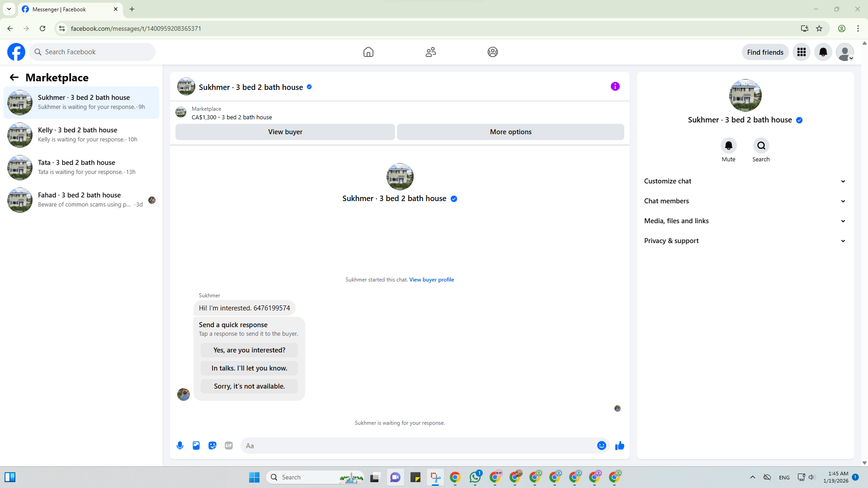The height and width of the screenshot is (488, 868).
Task: Open Sticky Notes from the taskbar
Action: (x=415, y=477)
